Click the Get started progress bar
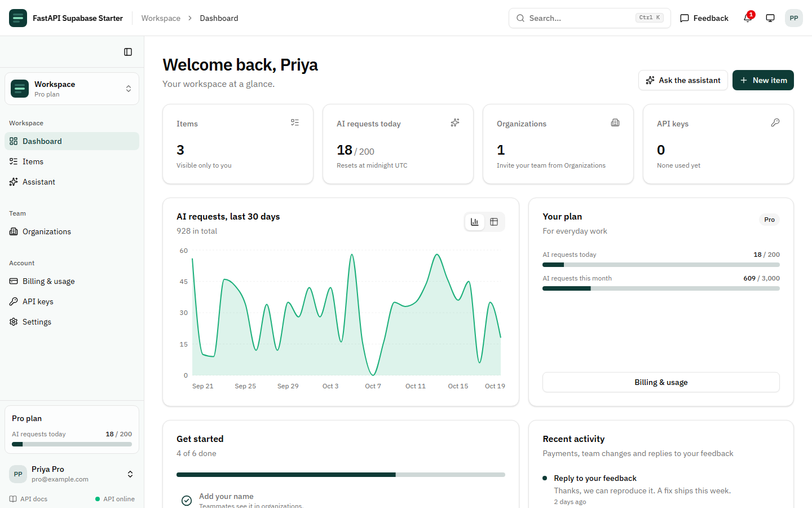The width and height of the screenshot is (812, 508). pos(341,475)
